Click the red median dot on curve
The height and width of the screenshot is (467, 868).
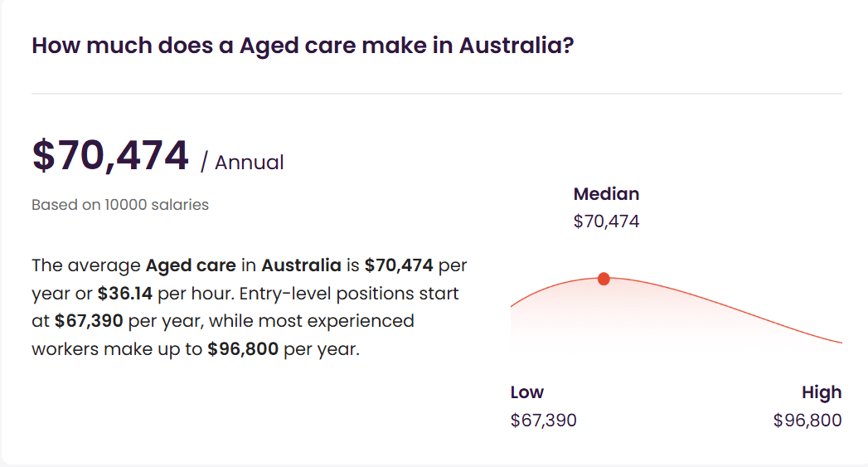click(604, 279)
